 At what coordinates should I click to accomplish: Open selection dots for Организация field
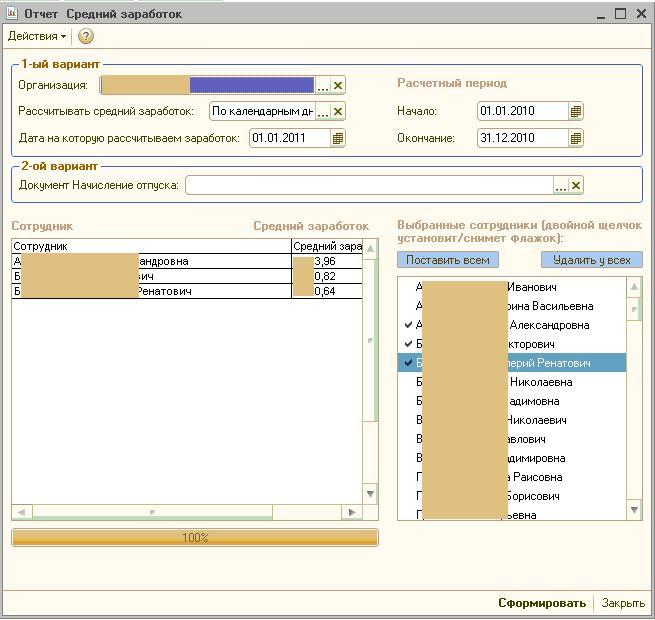click(x=323, y=86)
